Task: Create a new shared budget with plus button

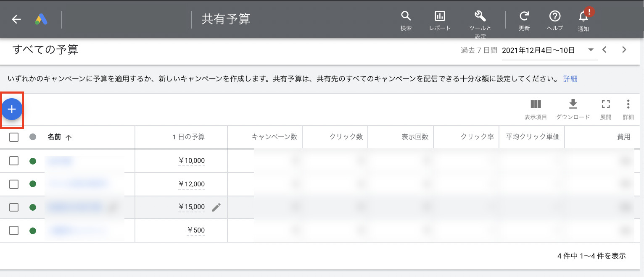Action: click(12, 109)
